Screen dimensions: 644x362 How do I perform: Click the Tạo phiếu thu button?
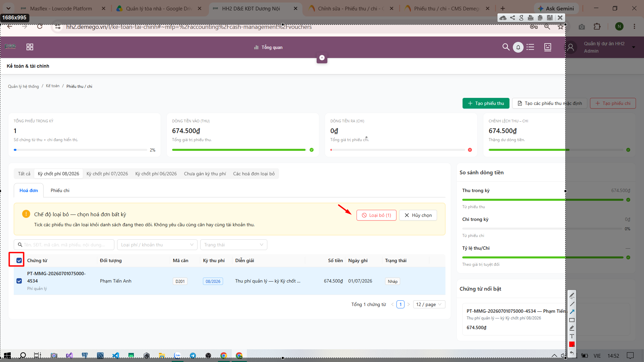486,103
